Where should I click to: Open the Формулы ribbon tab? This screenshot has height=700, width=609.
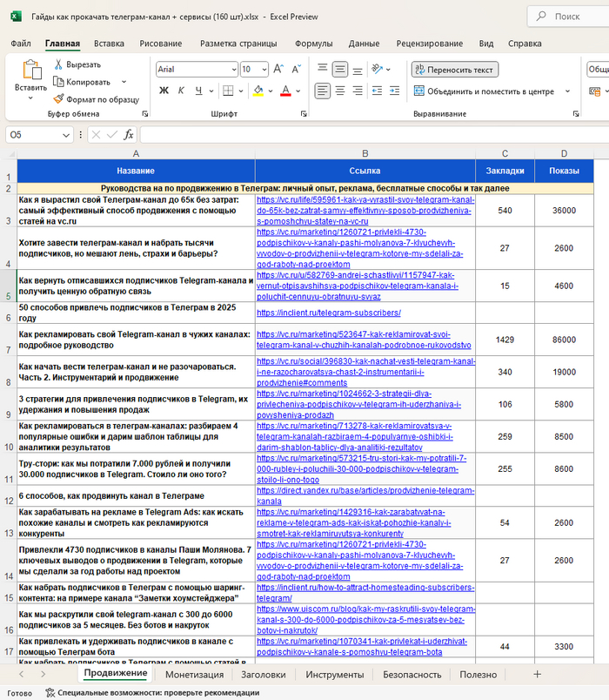coord(313,44)
